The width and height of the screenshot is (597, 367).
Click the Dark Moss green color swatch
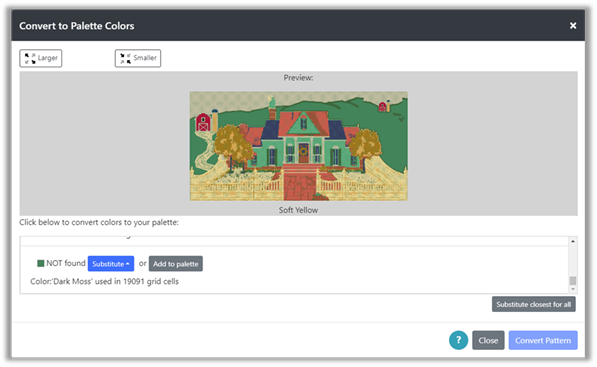[x=41, y=263]
